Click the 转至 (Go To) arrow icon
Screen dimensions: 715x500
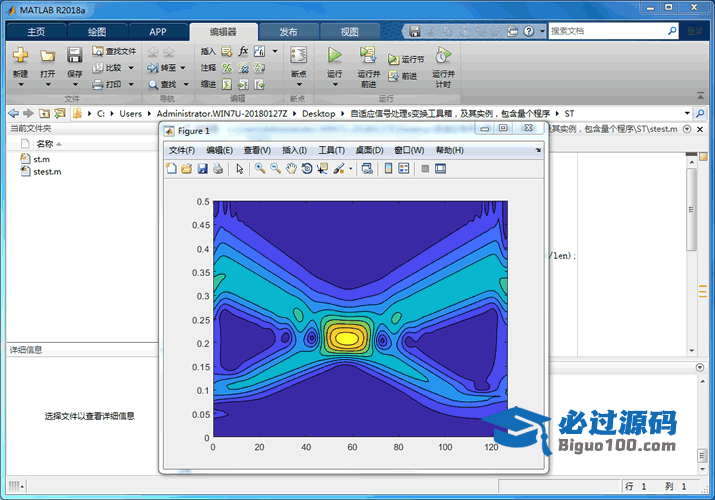[152, 68]
